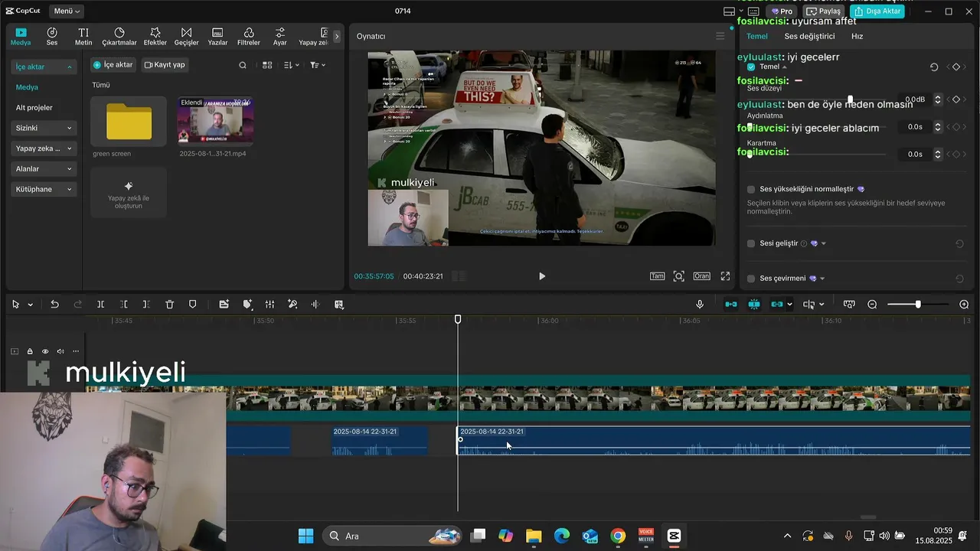Add a marker with the shield icon

point(192,305)
